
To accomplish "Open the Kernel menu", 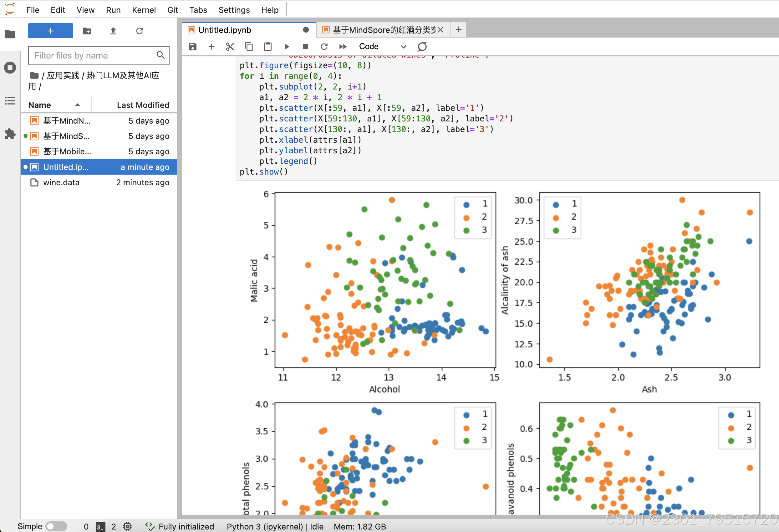I will point(144,10).
